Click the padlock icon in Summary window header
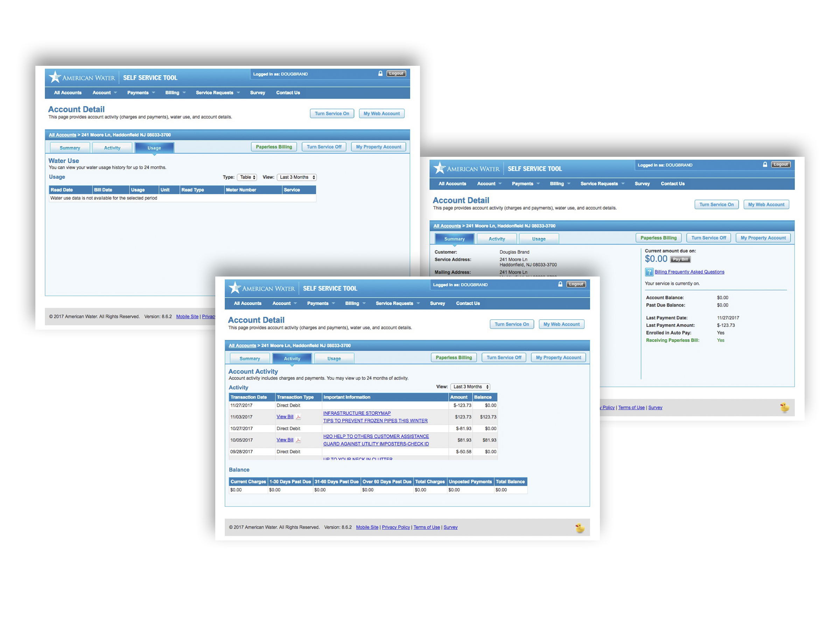This screenshot has height=630, width=840. coord(765,164)
